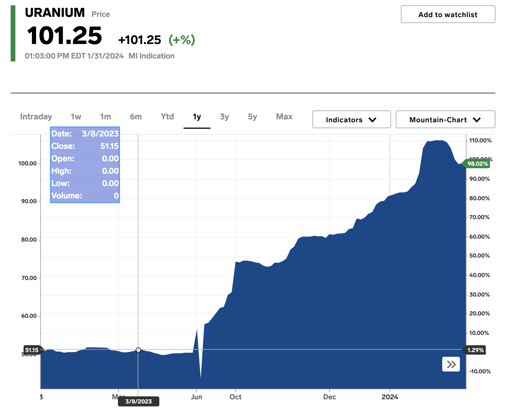Viewport: 522px width, 420px height.
Task: Click the 110.00% right axis label
Action: coord(480,140)
